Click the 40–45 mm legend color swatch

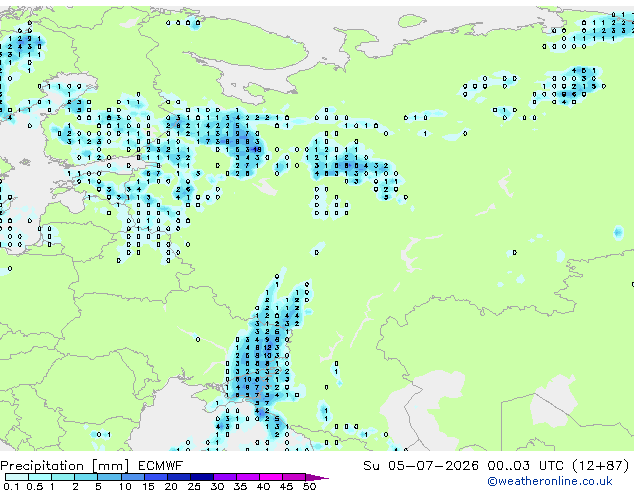coord(271,477)
